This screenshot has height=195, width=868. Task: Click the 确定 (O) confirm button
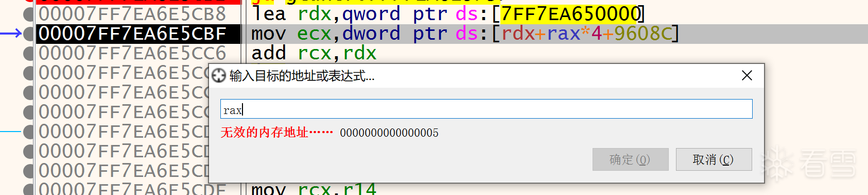630,159
